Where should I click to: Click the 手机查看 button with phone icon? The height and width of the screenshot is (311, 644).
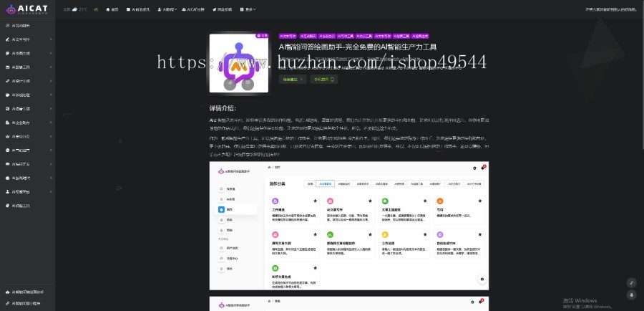(323, 79)
